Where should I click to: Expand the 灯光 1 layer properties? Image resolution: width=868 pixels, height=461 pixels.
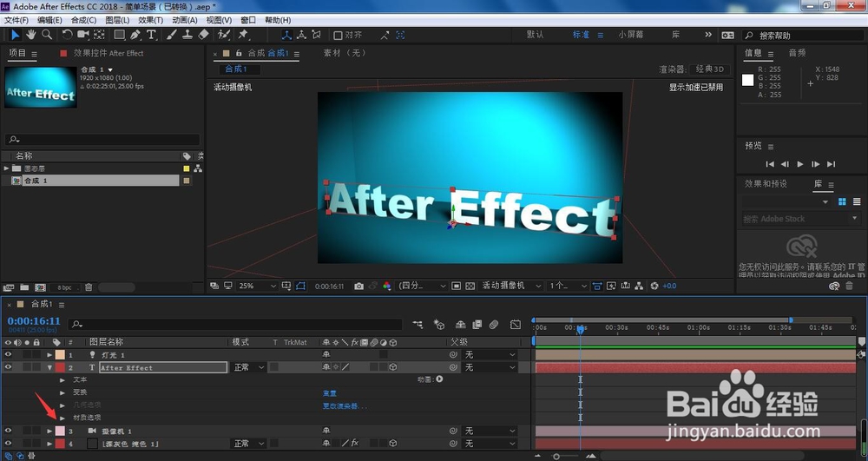point(49,355)
